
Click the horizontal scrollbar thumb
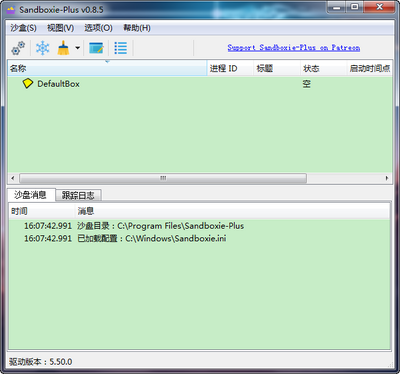coord(163,178)
